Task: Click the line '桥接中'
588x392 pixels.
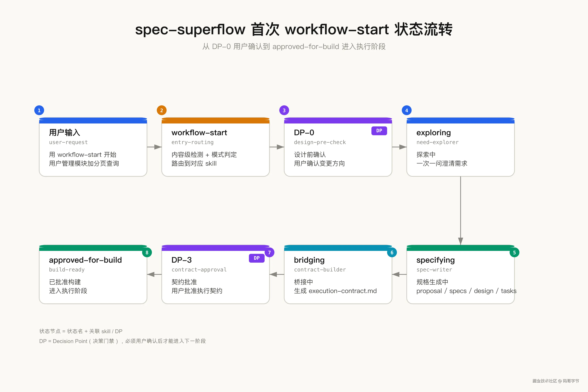Action: [303, 282]
